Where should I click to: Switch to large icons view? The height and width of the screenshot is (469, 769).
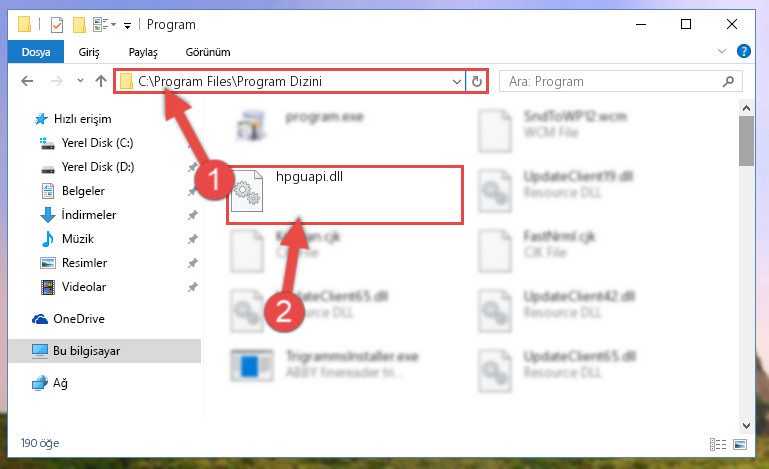click(740, 444)
